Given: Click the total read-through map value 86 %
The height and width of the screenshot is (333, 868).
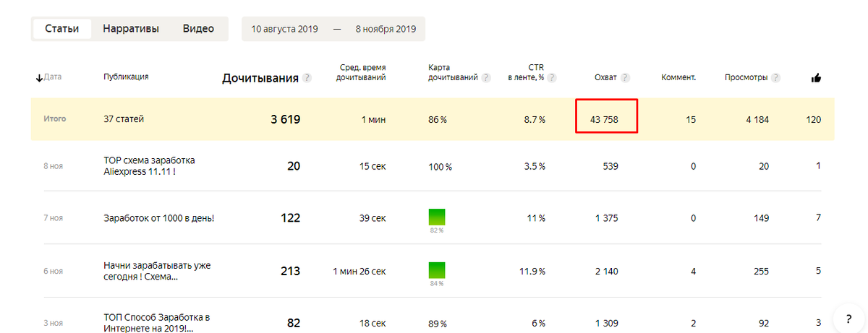Looking at the screenshot, I should pyautogui.click(x=438, y=119).
